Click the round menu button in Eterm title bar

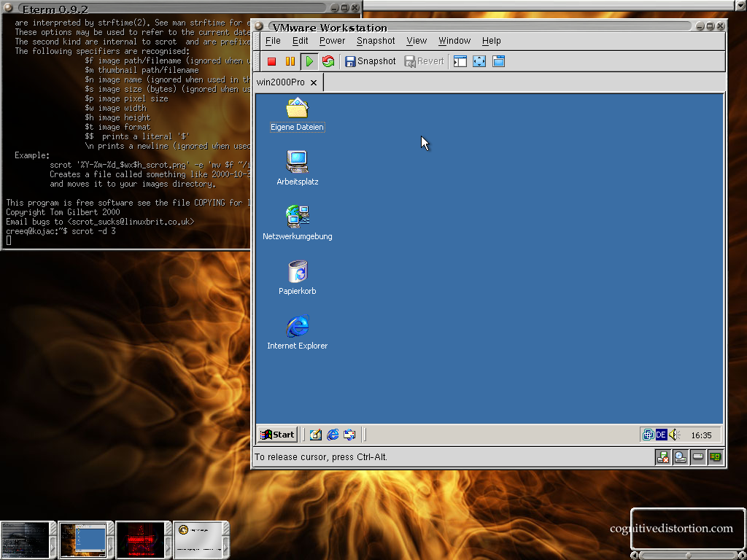click(x=8, y=7)
